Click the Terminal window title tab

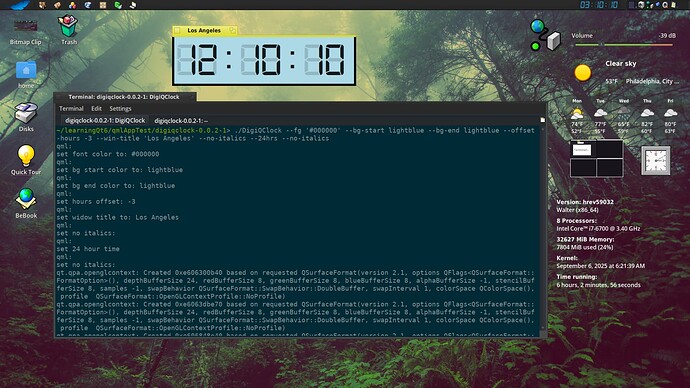pos(124,97)
